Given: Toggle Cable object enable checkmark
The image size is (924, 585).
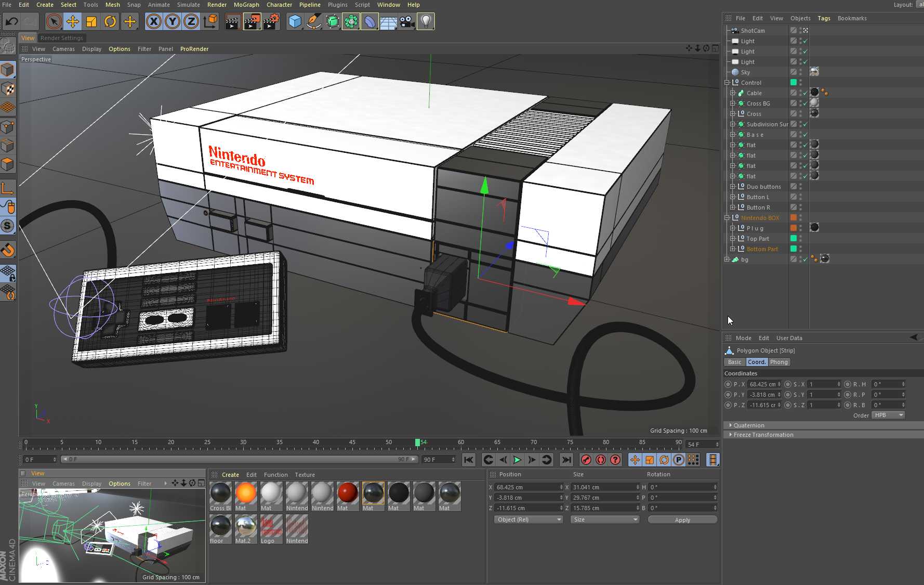Looking at the screenshot, I should pos(805,93).
